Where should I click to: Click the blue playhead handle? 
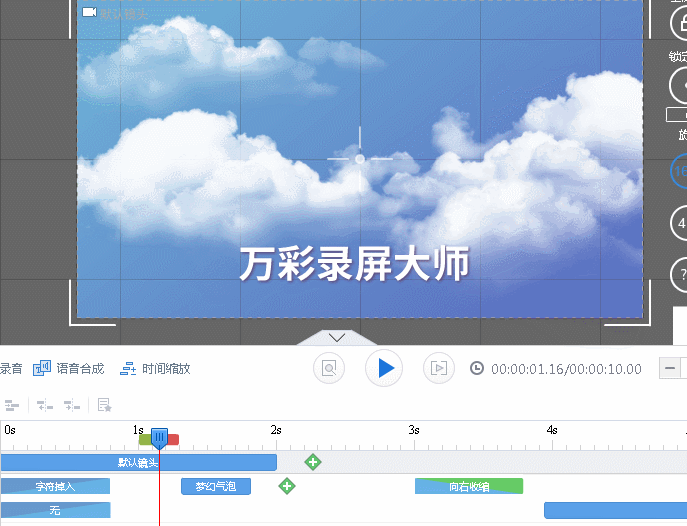[159, 438]
